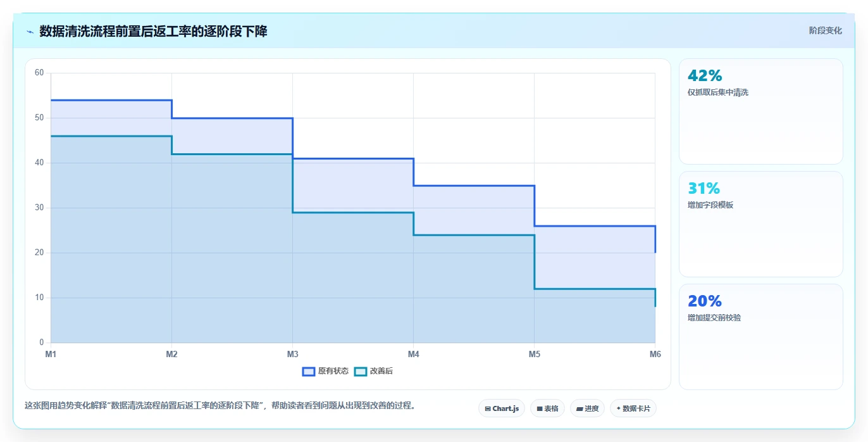
Task: Click the chart title 数据清洗流程前置后返工率的逐阶段下降
Action: coord(153,31)
